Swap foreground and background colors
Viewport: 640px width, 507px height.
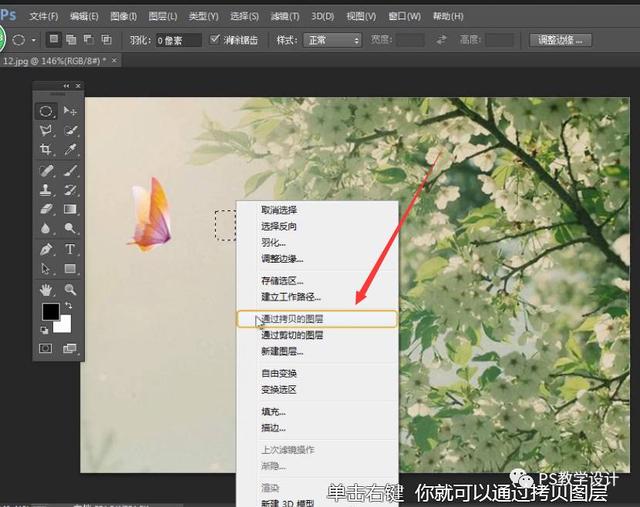point(69,305)
